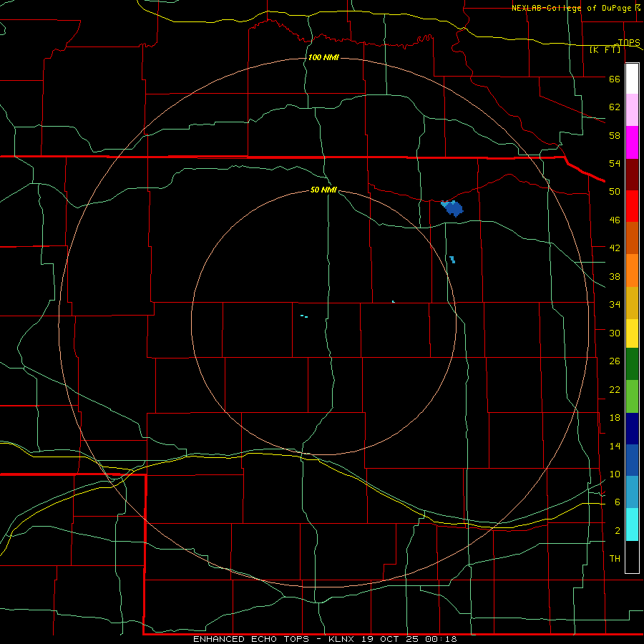644x644 pixels.
Task: Click the '18' legend value
Action: [x=615, y=418]
